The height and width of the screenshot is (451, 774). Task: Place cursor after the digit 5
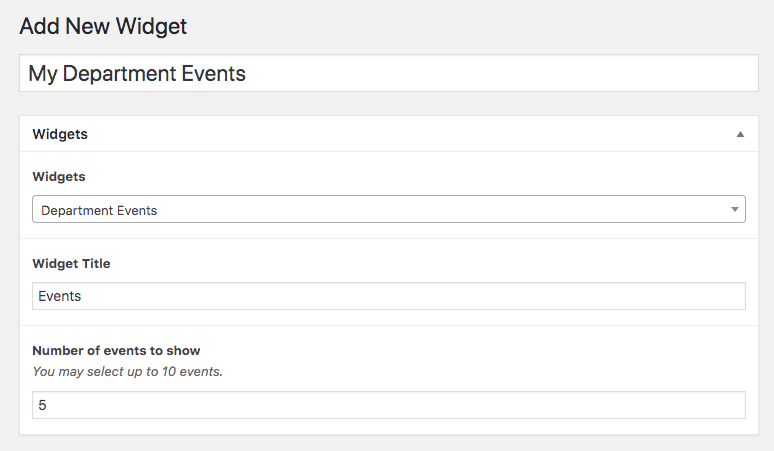pyautogui.click(x=47, y=405)
